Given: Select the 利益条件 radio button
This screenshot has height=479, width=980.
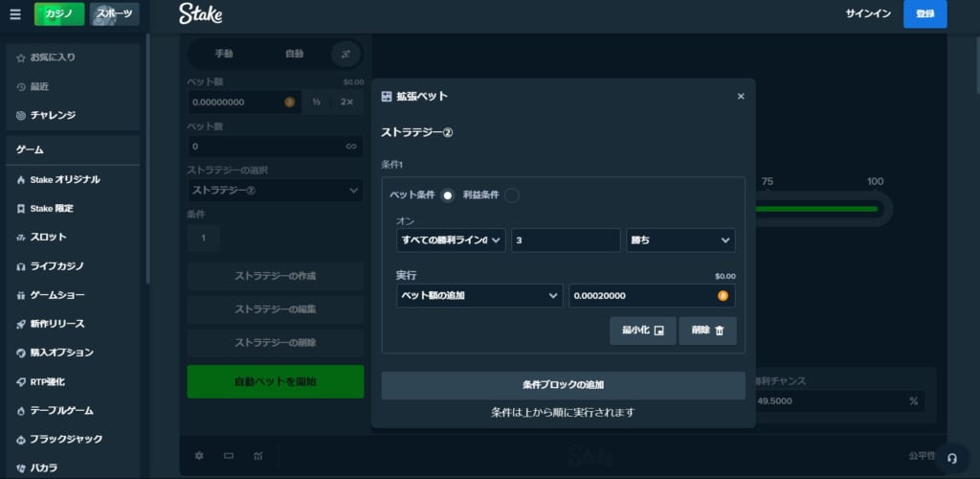Looking at the screenshot, I should point(511,195).
